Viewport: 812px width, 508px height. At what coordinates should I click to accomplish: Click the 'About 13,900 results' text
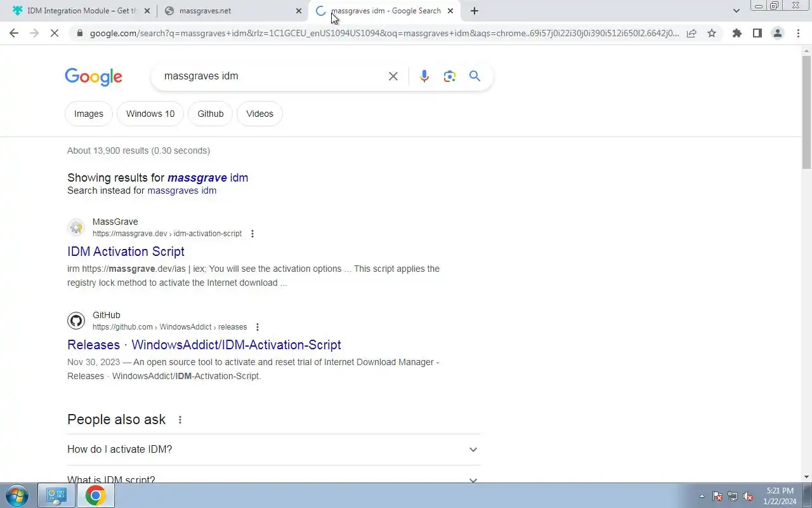[x=138, y=150]
